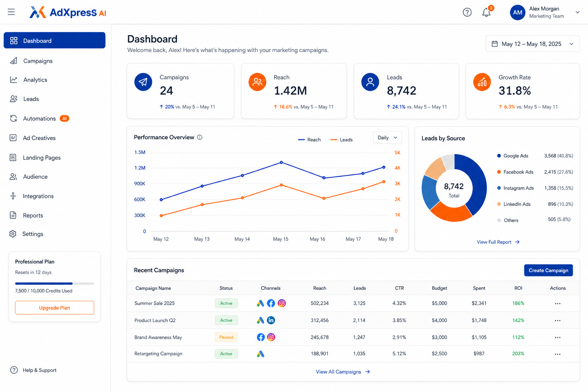This screenshot has width=588, height=392.
Task: Click the Google Ads legend color dot
Action: 499,156
